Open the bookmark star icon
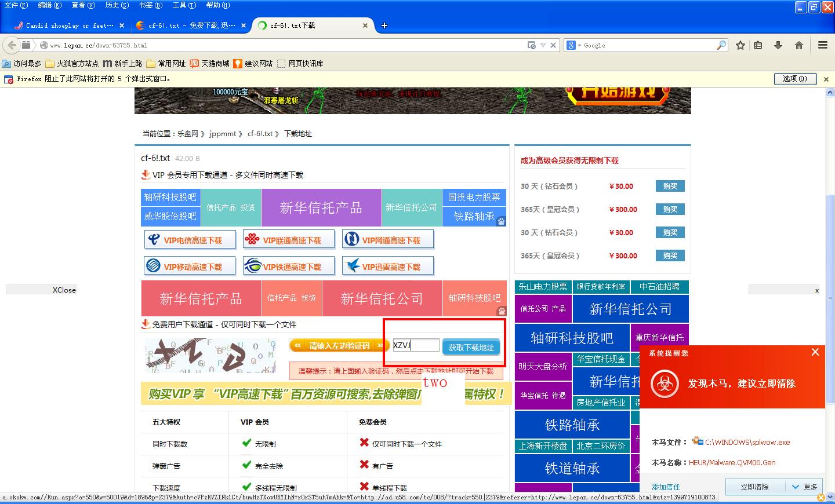The image size is (835, 504). click(x=740, y=45)
